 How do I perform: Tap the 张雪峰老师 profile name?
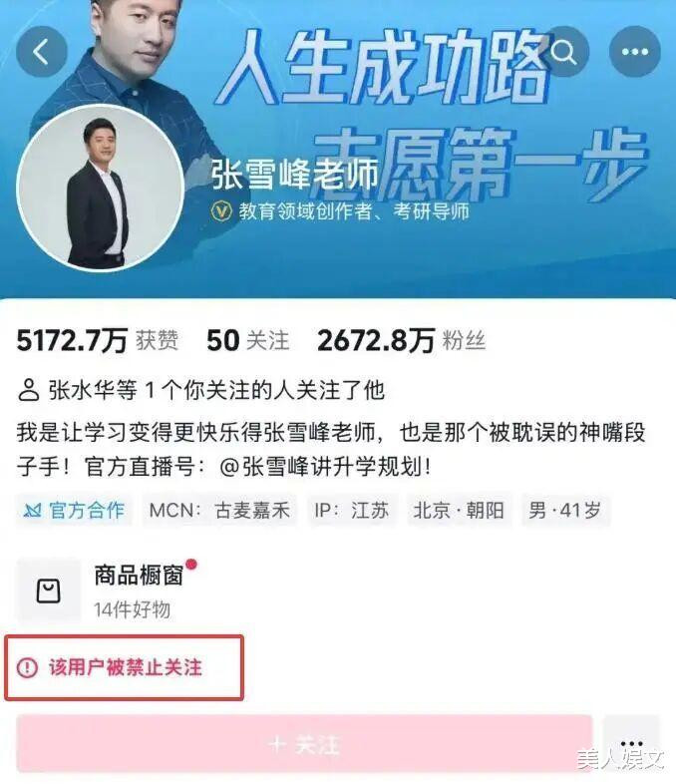pyautogui.click(x=295, y=175)
